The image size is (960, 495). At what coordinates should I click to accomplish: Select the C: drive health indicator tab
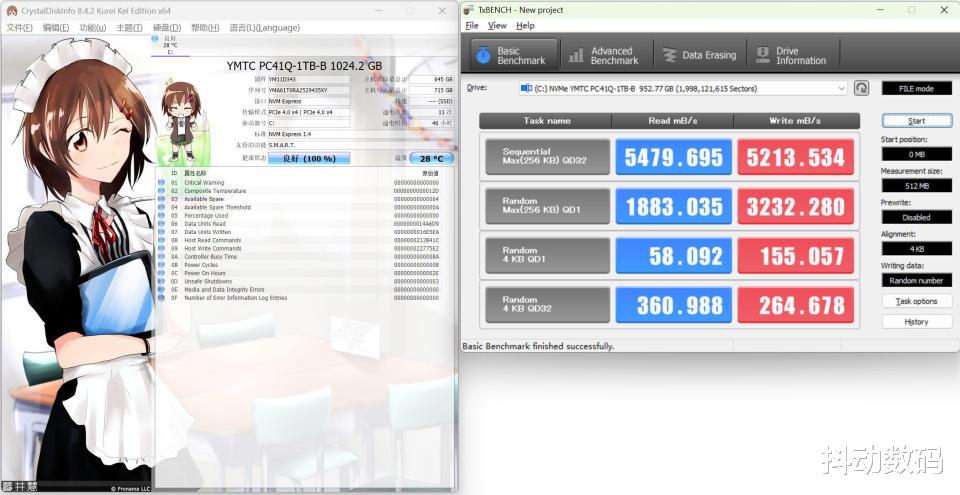170,46
